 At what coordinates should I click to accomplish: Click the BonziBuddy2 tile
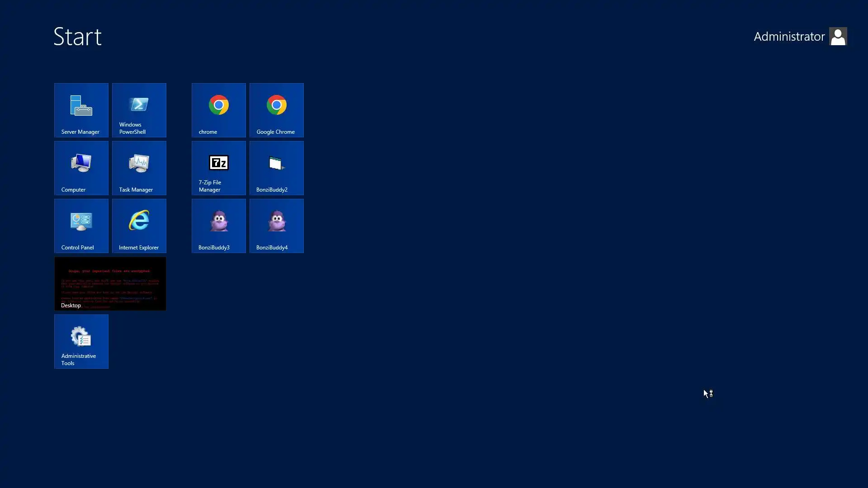click(x=277, y=168)
